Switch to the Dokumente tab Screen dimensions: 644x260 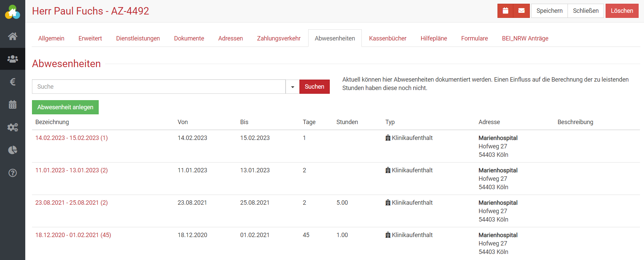pos(189,38)
